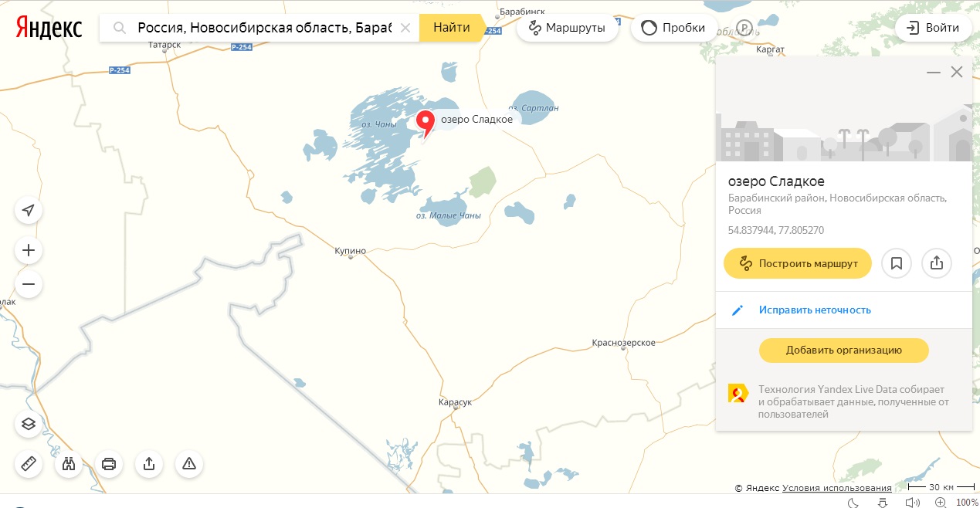
Task: Click the Карасук town label
Action: (x=455, y=402)
